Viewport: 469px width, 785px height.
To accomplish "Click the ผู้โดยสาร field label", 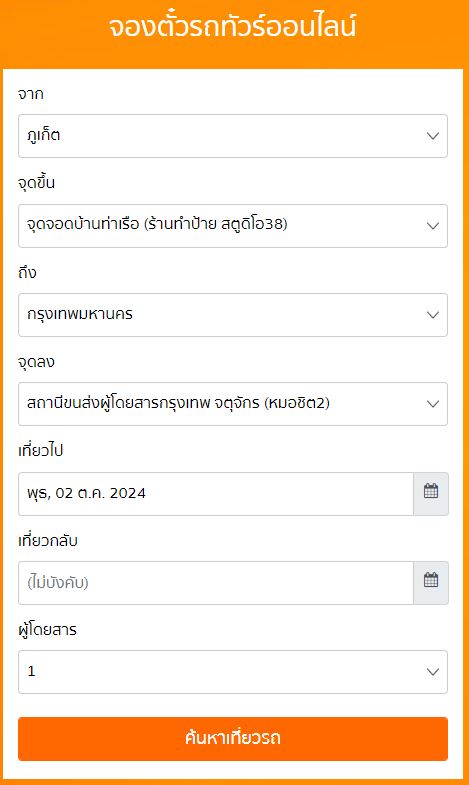I will pos(48,630).
